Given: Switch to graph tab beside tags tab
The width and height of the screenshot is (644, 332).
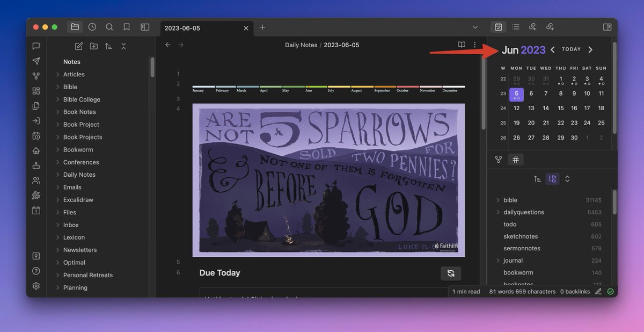Looking at the screenshot, I should tap(499, 160).
